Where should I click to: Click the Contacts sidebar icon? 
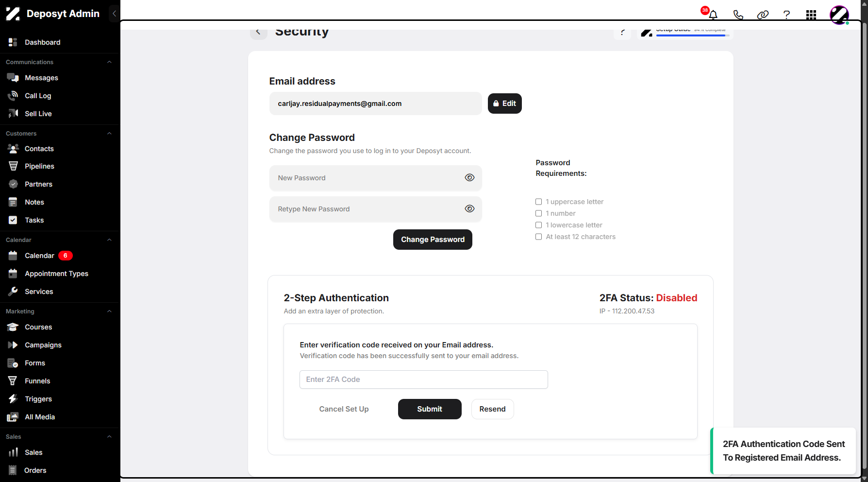(x=13, y=149)
